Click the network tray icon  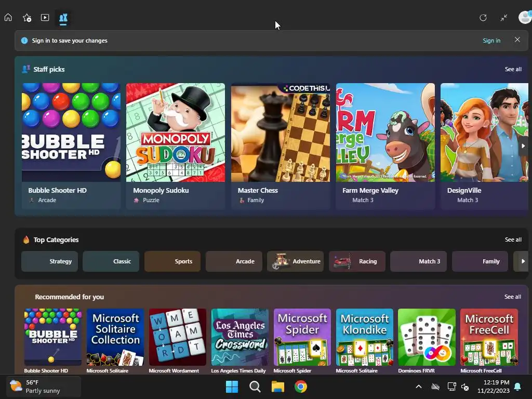451,387
